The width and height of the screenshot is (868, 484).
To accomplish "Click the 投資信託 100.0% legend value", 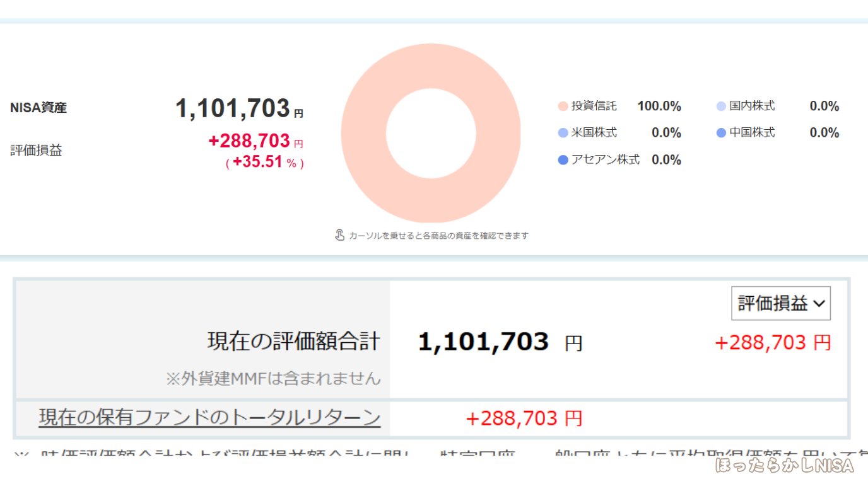I will (659, 107).
